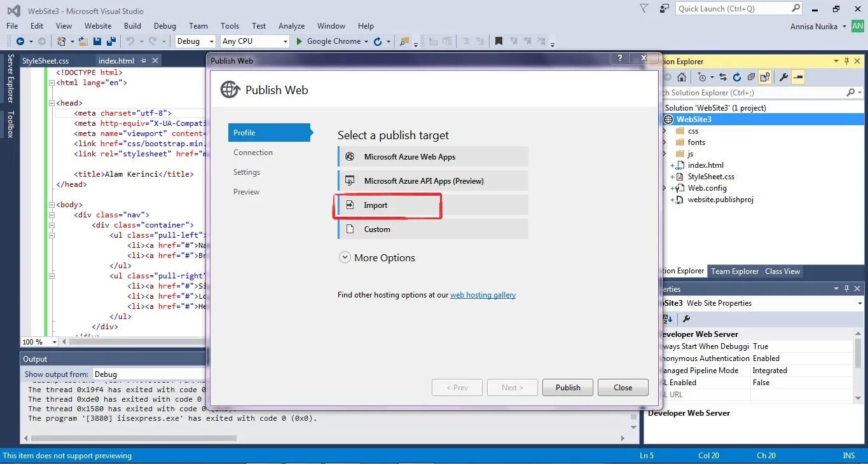This screenshot has height=464, width=868.
Task: Adjust the editor zoom control
Action: point(38,341)
